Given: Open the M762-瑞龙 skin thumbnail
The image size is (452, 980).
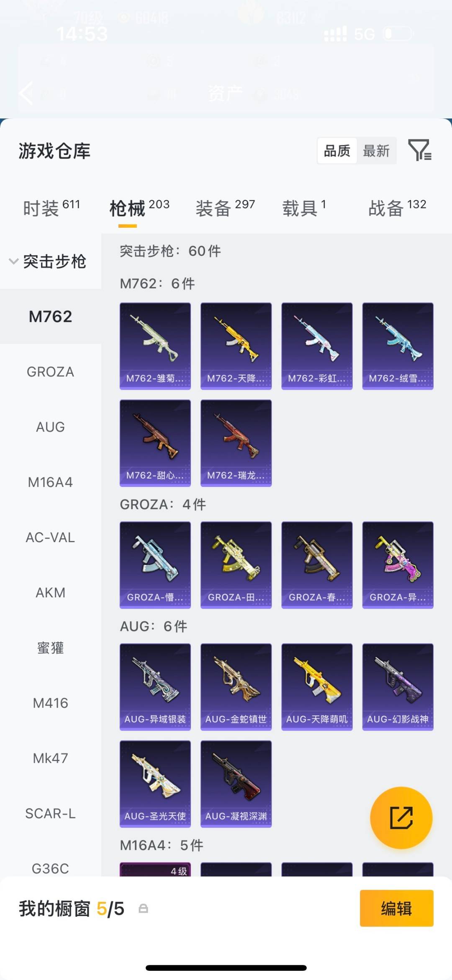Looking at the screenshot, I should (236, 443).
